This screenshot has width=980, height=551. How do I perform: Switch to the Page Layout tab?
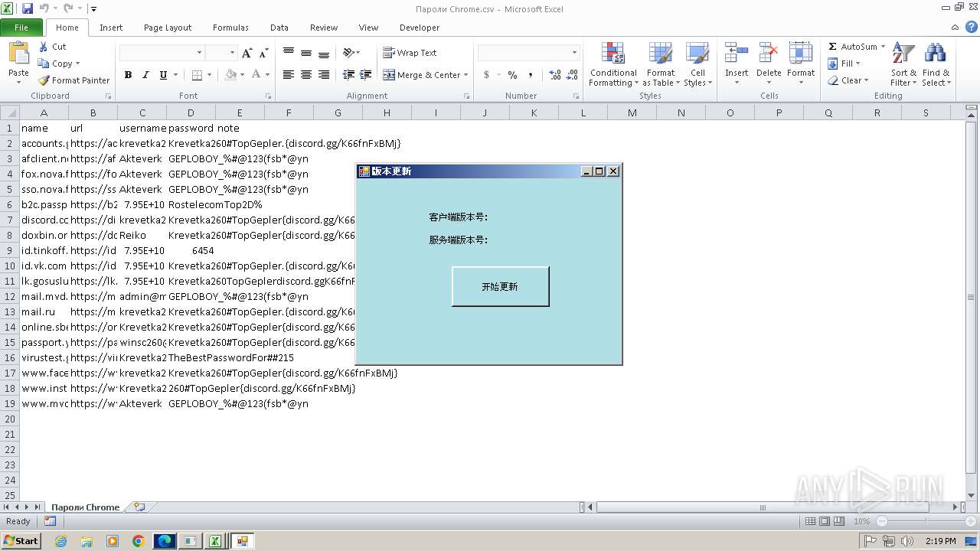[x=168, y=28]
